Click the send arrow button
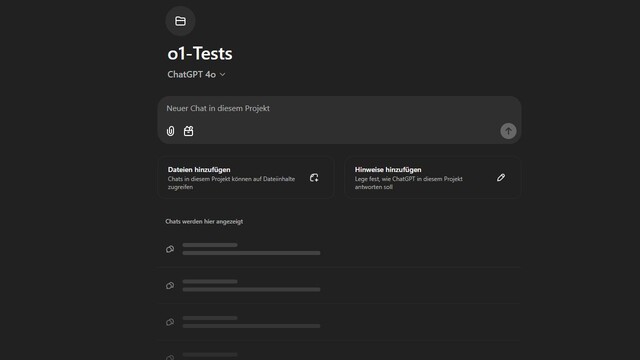The width and height of the screenshot is (640, 360). [508, 131]
